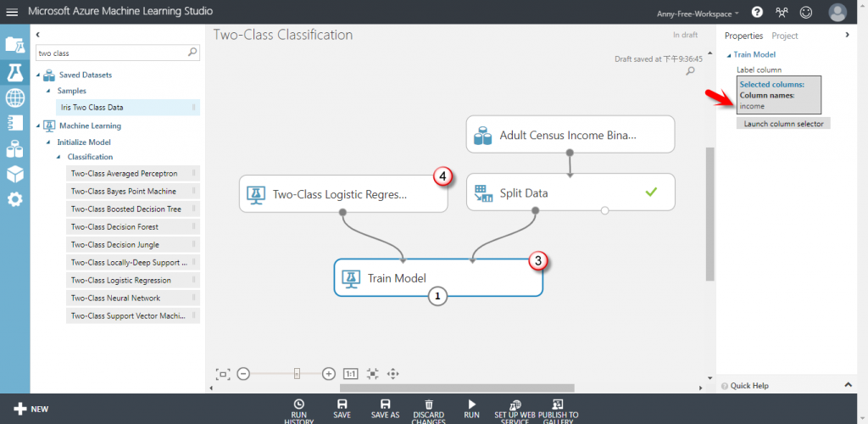Collapse the Machine Learning tree node
The image size is (868, 424).
[37, 126]
